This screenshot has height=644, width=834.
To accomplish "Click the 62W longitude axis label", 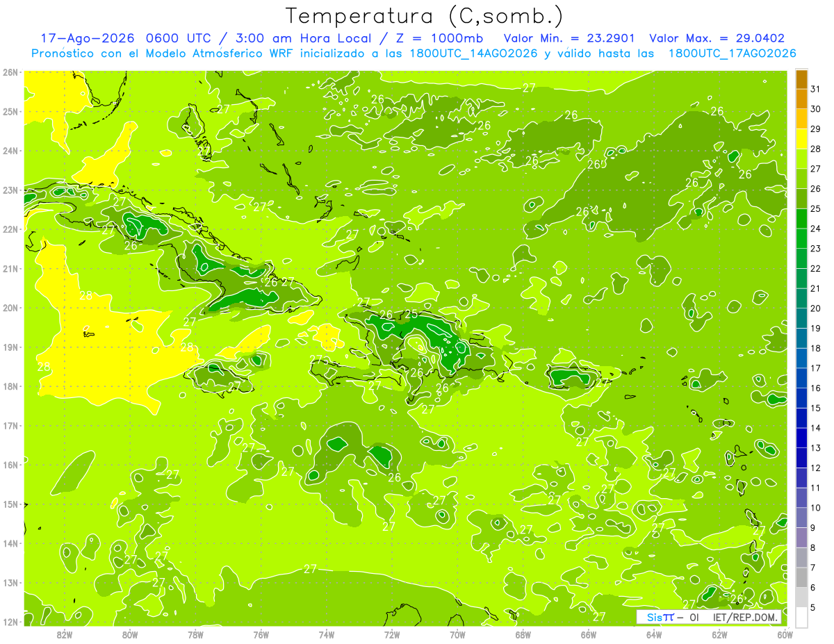I will [719, 635].
